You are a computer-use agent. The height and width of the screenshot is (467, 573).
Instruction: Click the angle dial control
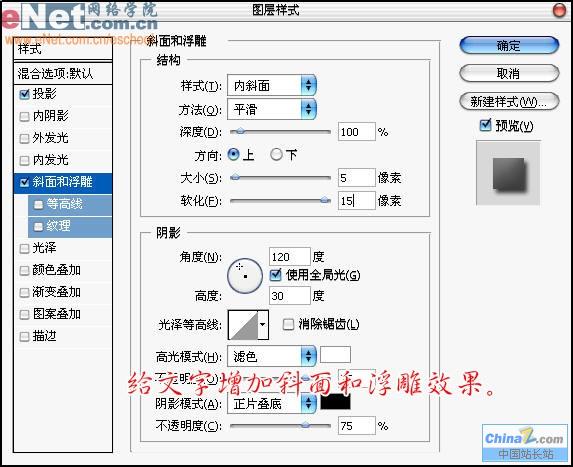(x=244, y=276)
